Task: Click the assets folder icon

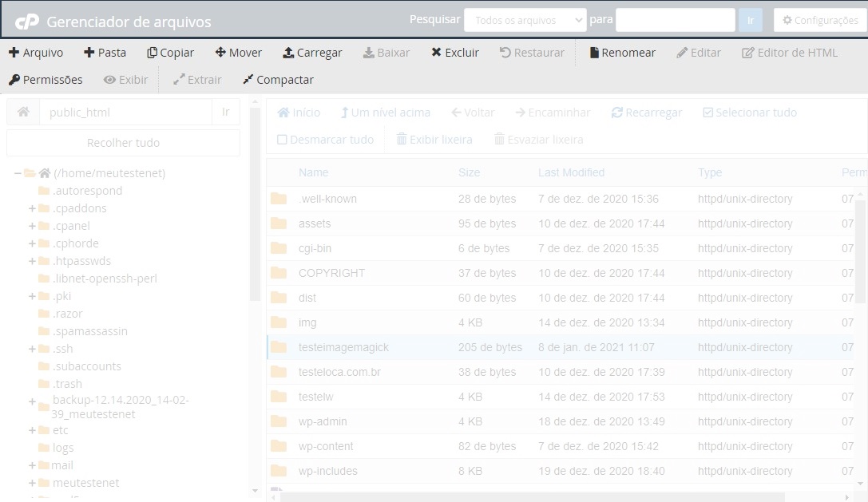Action: click(x=279, y=223)
